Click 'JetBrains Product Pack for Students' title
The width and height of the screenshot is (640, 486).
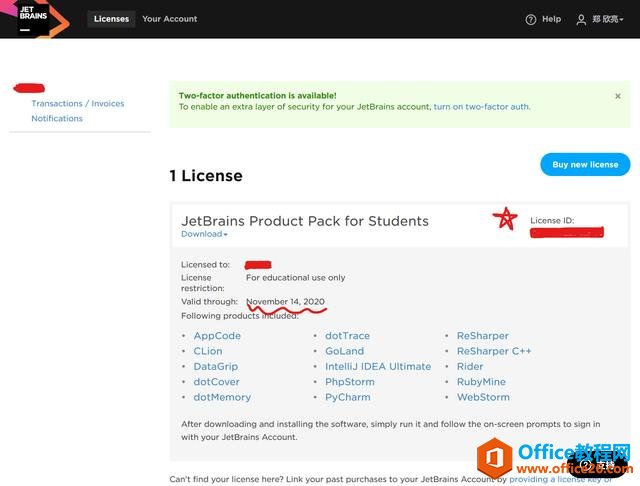tap(305, 221)
